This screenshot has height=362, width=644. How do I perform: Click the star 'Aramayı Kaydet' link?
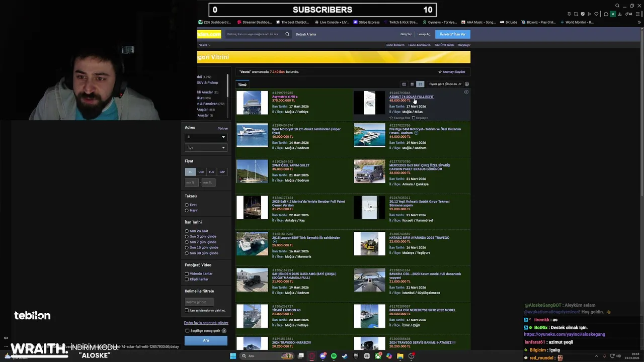[x=451, y=72]
